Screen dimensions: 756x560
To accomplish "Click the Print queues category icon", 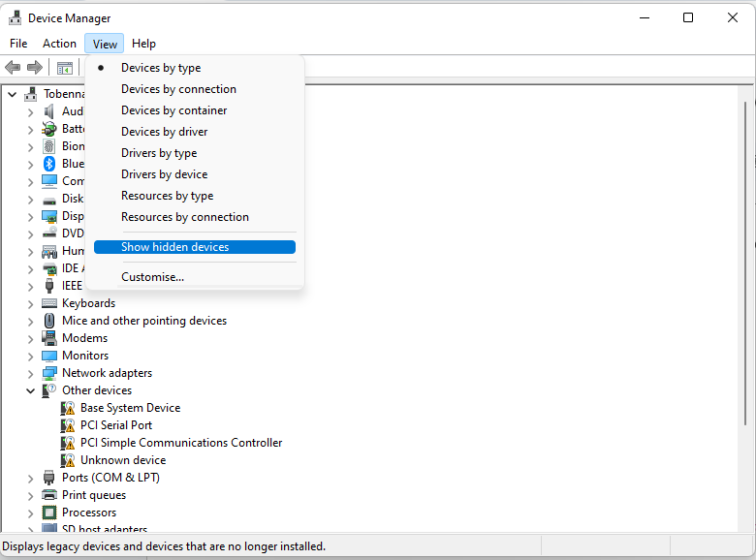I will (49, 495).
